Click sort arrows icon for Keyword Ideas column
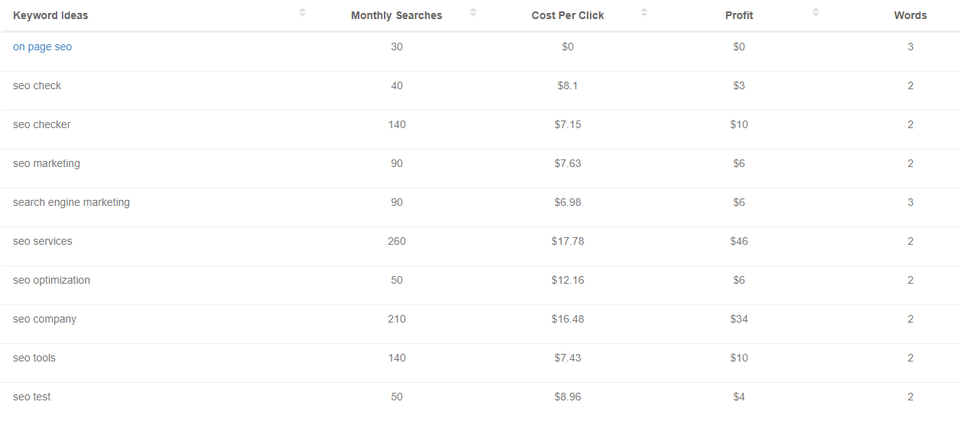Viewport: 960px width, 437px height. pyautogui.click(x=302, y=12)
